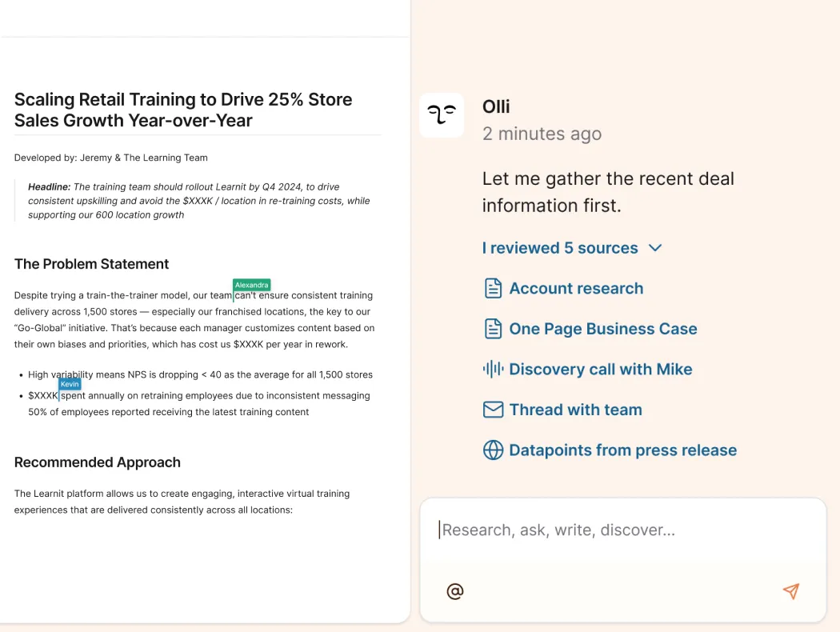Image resolution: width=840 pixels, height=632 pixels.
Task: Click the '2 minutes ago' timestamp
Action: click(542, 134)
